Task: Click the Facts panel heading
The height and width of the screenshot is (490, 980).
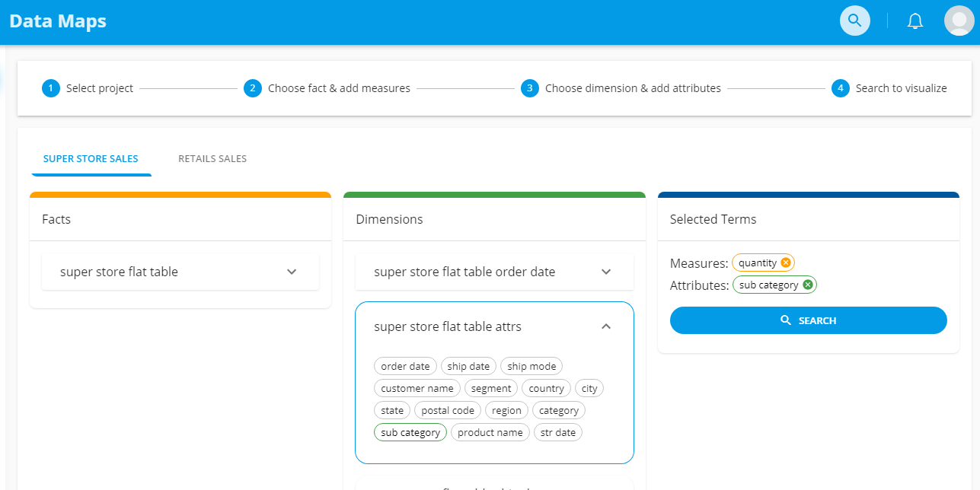Action: (x=56, y=219)
